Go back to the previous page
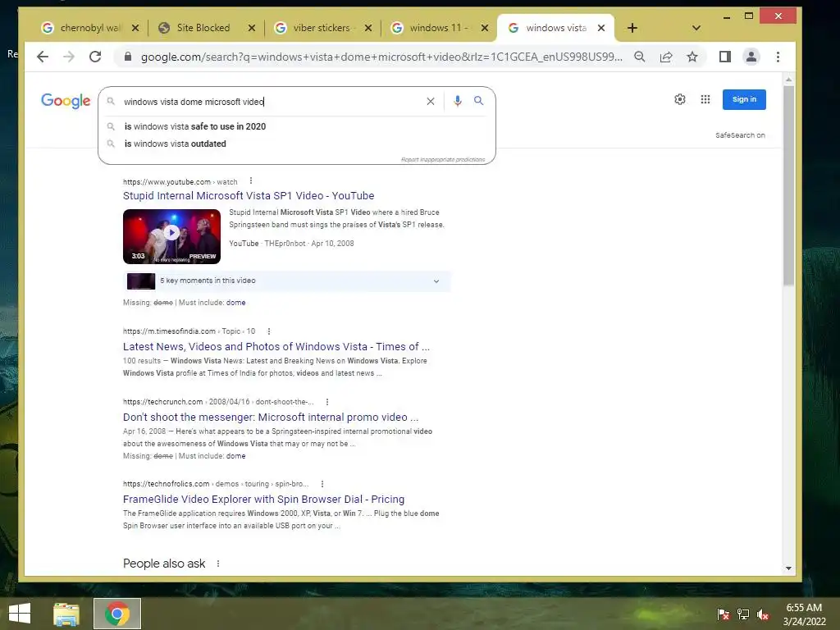 pos(43,57)
